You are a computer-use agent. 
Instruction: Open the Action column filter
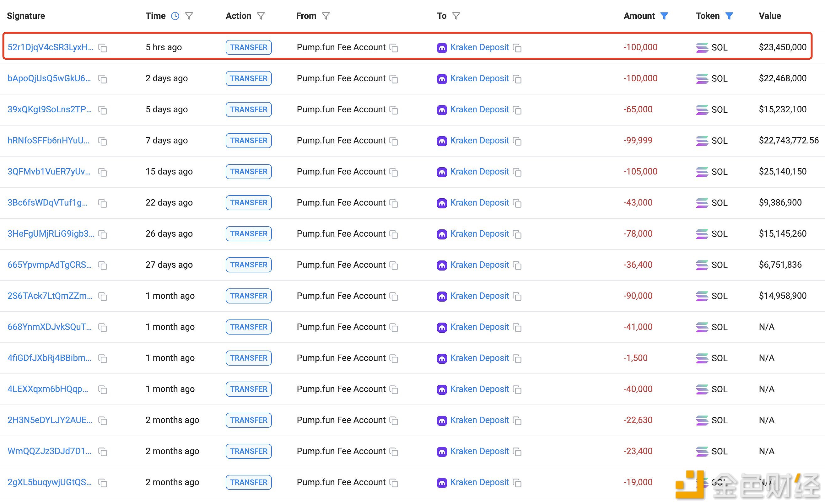(x=261, y=16)
